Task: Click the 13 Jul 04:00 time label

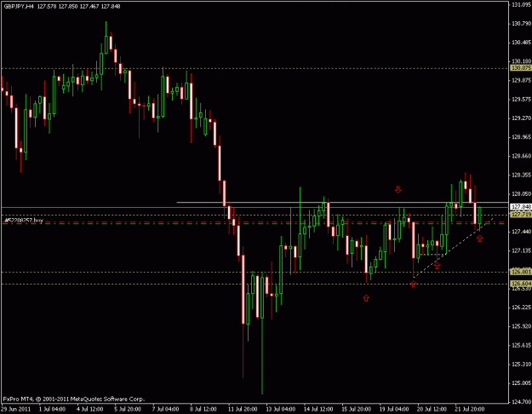Action: (280, 409)
